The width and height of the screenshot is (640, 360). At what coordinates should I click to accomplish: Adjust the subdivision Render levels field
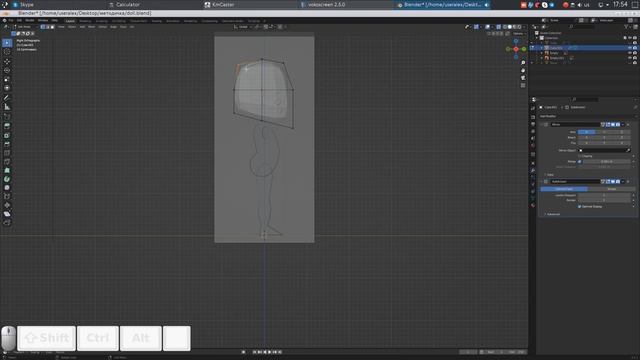(x=604, y=200)
